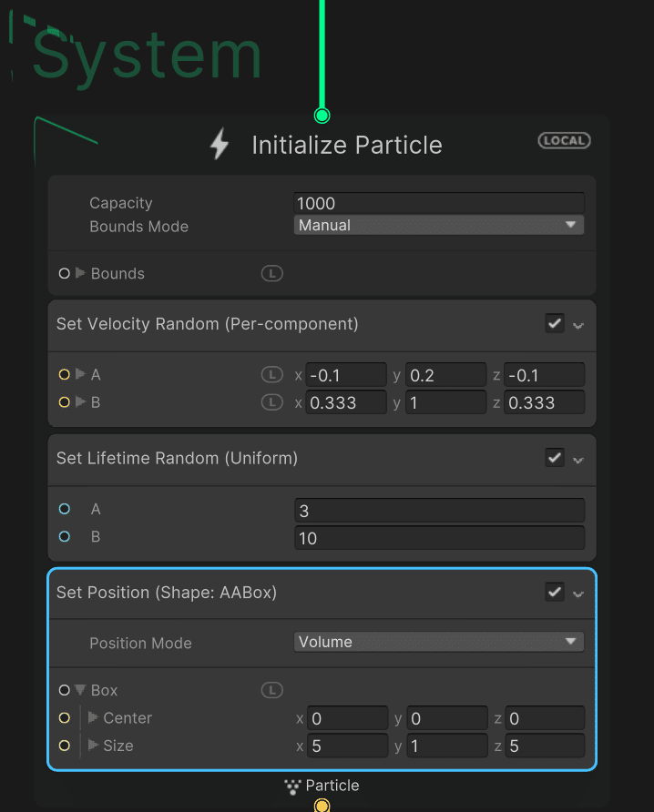Image resolution: width=654 pixels, height=812 pixels.
Task: Select the Initialize Particle context title
Action: (x=347, y=145)
